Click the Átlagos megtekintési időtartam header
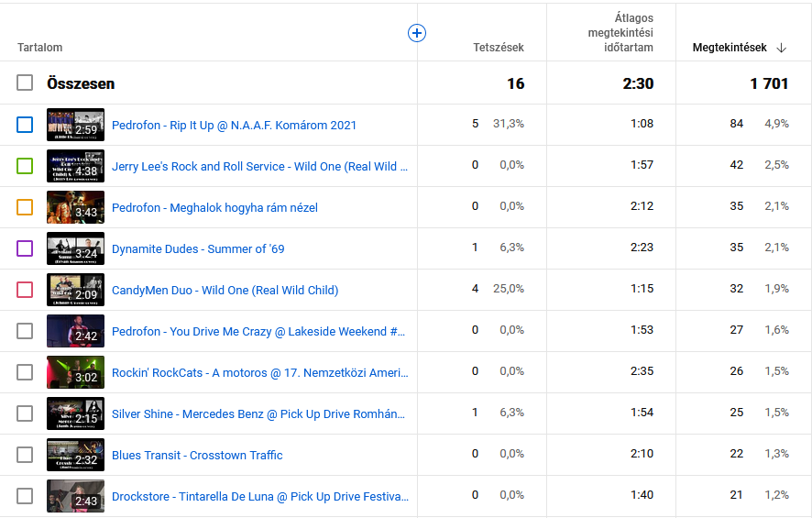Viewport: 812px width, 518px height. coord(620,32)
